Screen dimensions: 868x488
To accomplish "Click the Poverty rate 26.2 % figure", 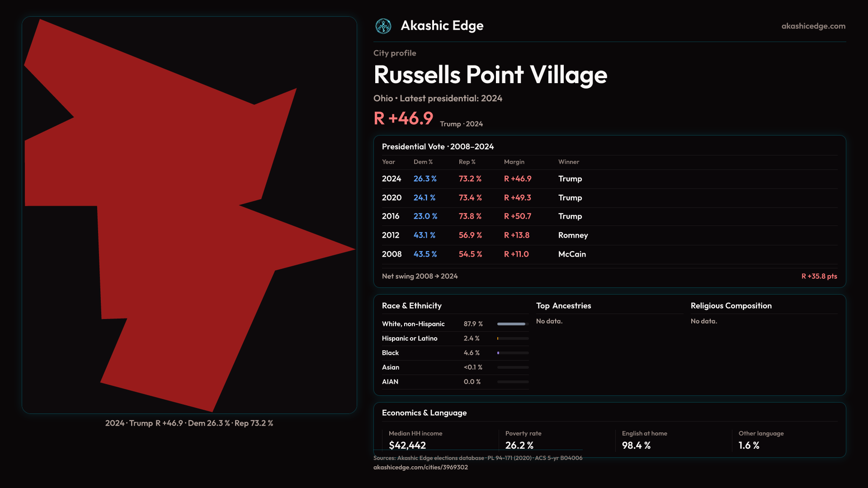I will [519, 445].
